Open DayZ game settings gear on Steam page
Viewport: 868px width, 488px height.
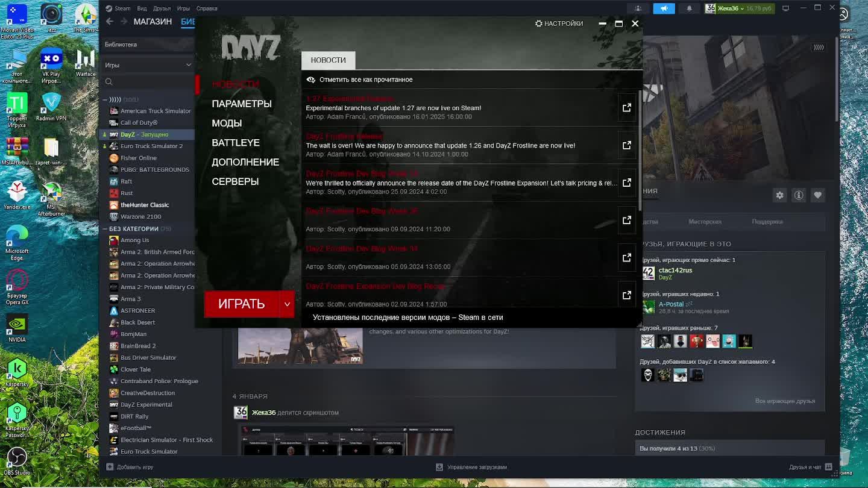pos(779,195)
